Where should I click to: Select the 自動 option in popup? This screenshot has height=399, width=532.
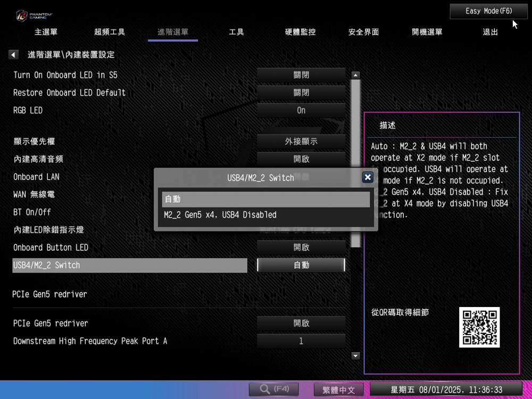point(265,199)
